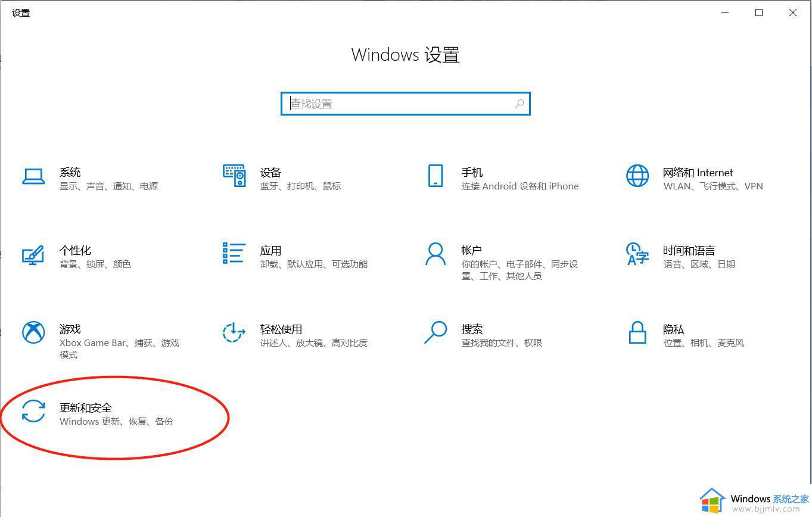
Task: Maximize the 设置 window
Action: pos(759,13)
